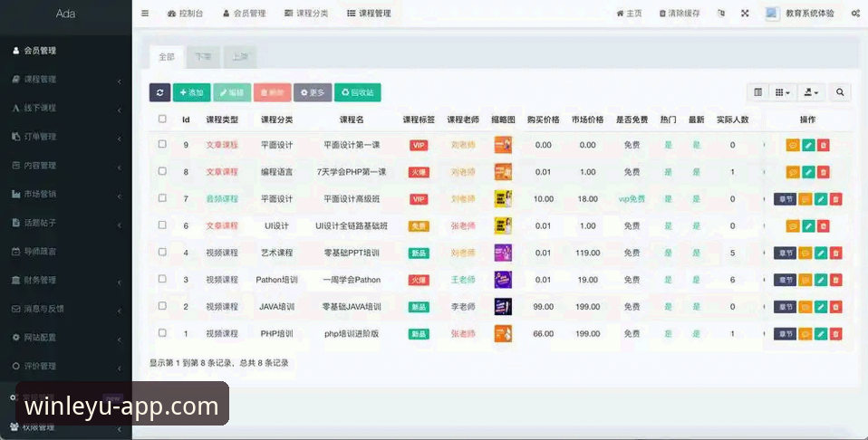The image size is (868, 440).
Task: Click the red 删除 toolbar button
Action: pyautogui.click(x=273, y=92)
